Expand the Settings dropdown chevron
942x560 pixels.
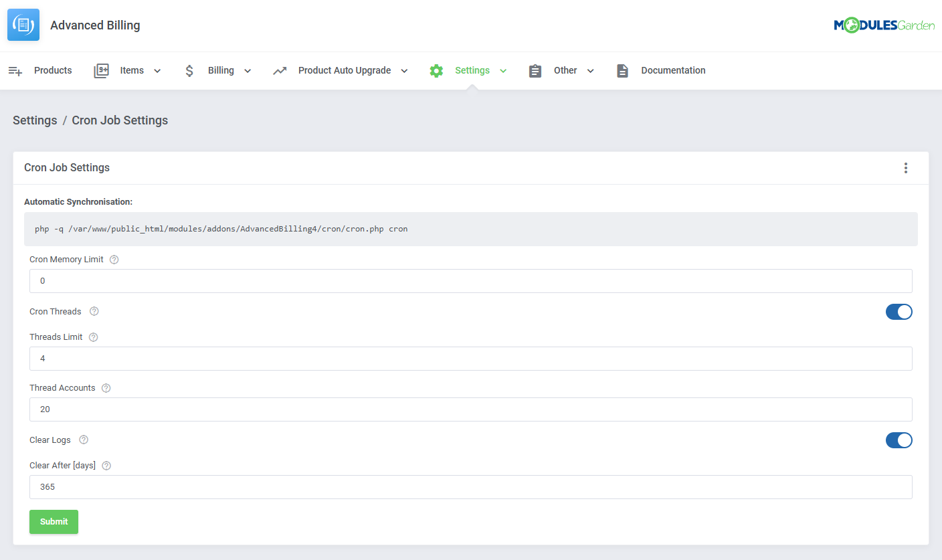[x=503, y=71]
